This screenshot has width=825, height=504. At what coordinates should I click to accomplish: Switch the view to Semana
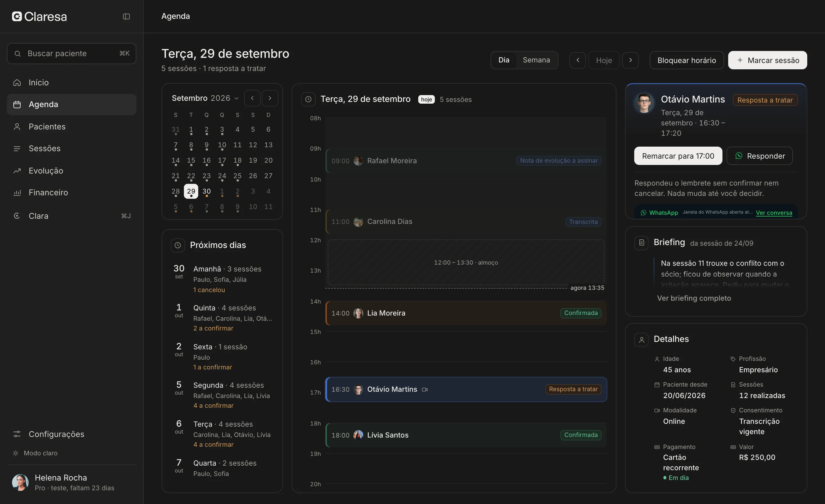536,60
